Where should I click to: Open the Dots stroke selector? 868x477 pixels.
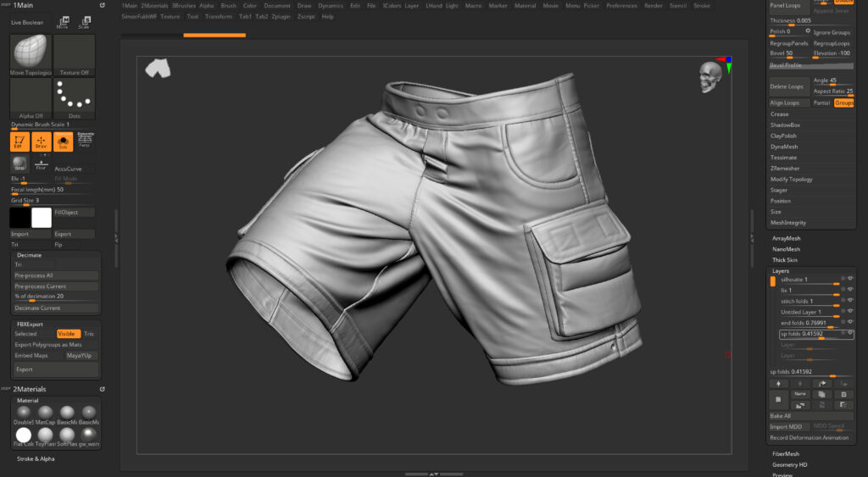click(75, 99)
